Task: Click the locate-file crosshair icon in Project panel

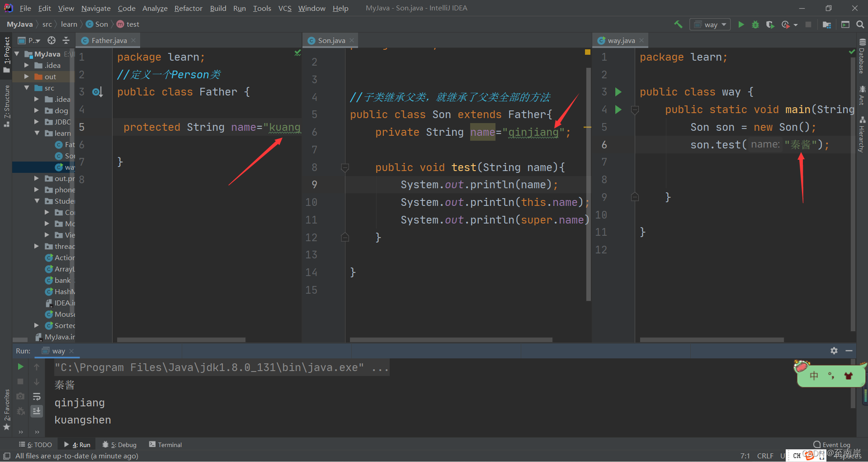Action: (x=52, y=40)
